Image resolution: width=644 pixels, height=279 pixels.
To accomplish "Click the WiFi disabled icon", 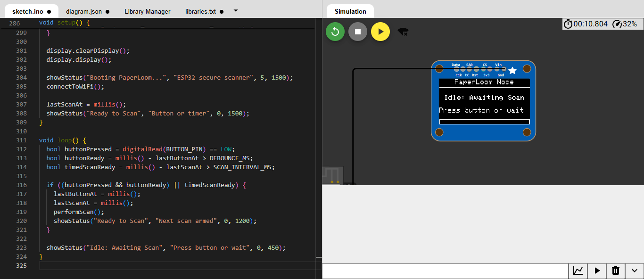I will click(403, 32).
